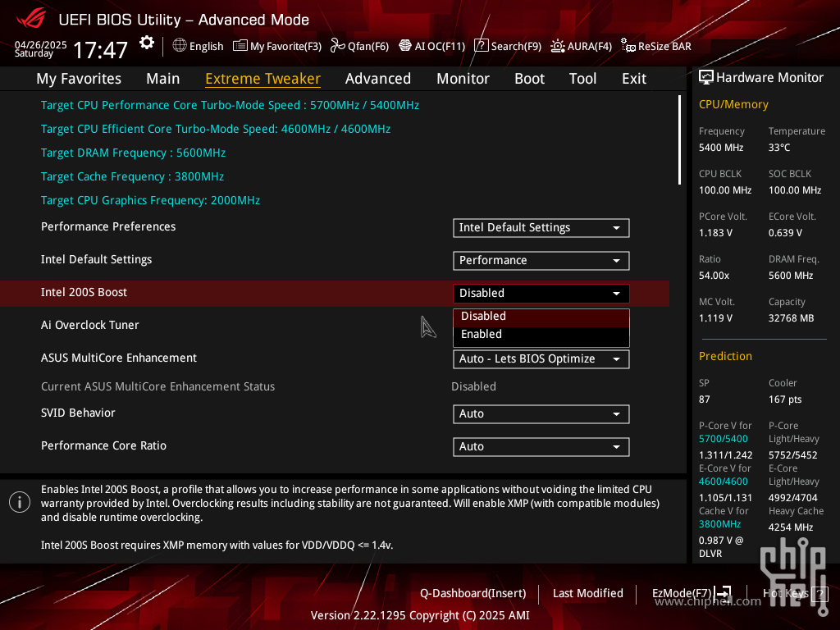Switch to Main tab
Viewport: 840px width, 630px height.
(163, 79)
